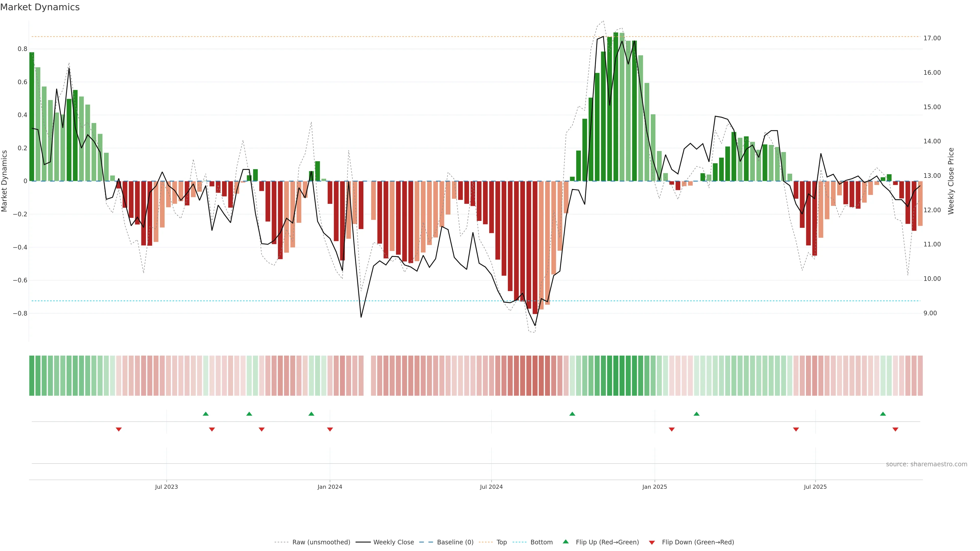Viewport: 980px width, 551px height.
Task: Click the sharemaestro.com source text
Action: (926, 464)
